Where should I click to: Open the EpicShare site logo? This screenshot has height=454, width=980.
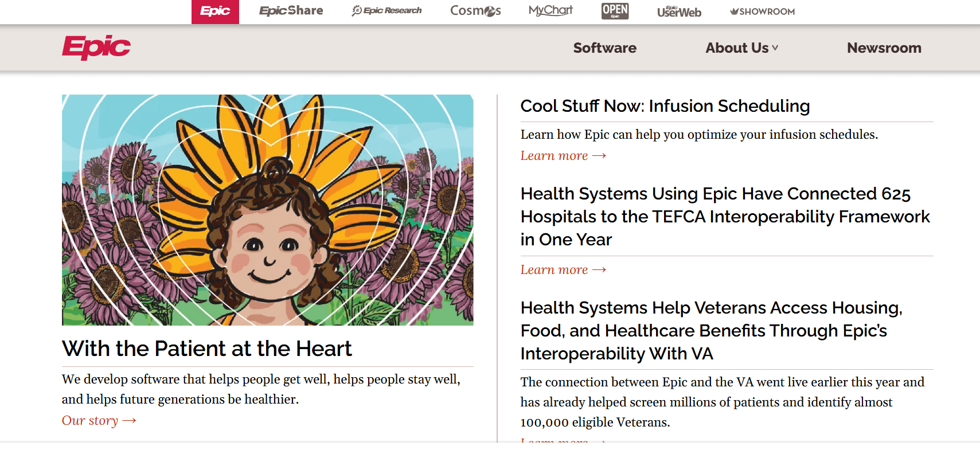pos(291,11)
